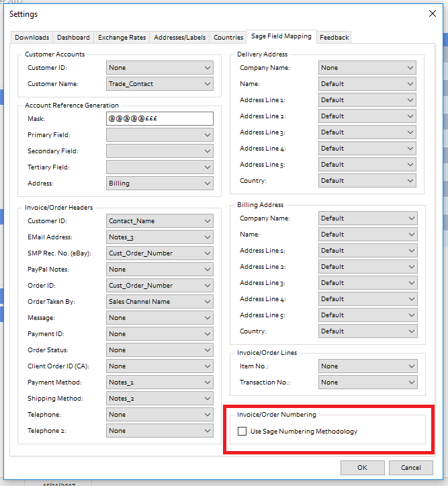The image size is (448, 486).
Task: Click the Cancel button
Action: [x=411, y=467]
